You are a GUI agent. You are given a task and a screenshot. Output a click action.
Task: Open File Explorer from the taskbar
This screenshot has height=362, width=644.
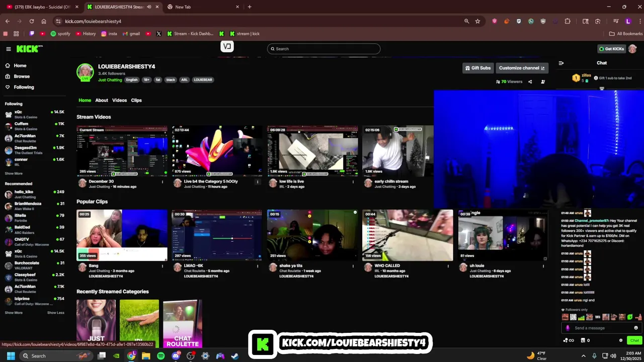[146, 356]
